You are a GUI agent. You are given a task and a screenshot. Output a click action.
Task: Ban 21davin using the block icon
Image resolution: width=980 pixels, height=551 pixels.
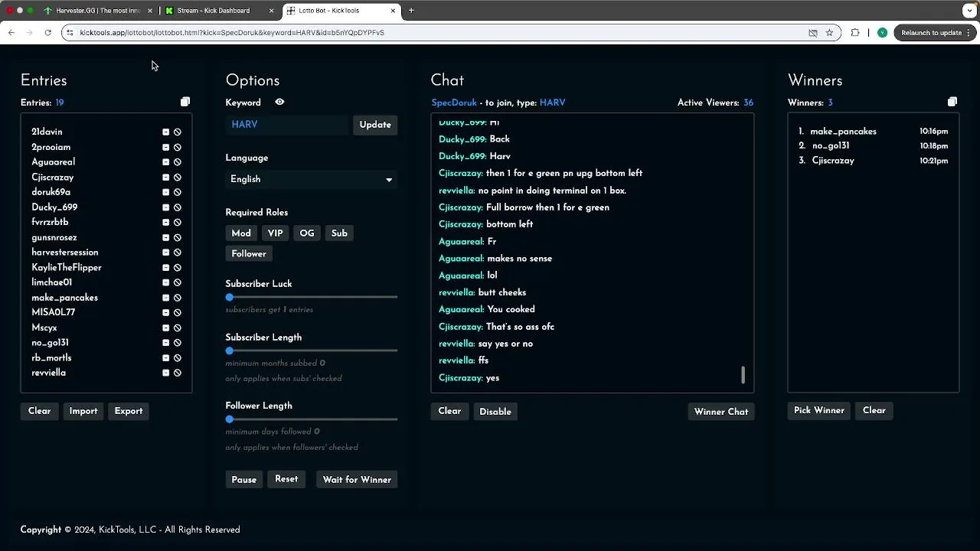point(177,132)
